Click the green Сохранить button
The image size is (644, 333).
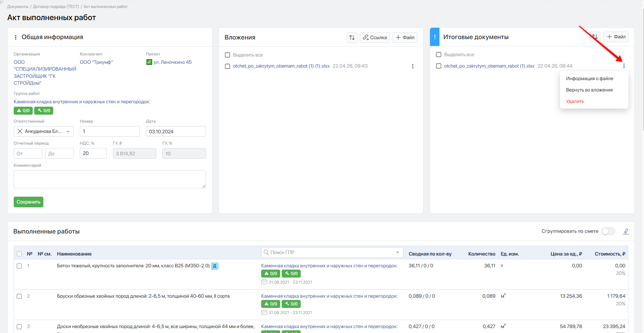pos(29,202)
